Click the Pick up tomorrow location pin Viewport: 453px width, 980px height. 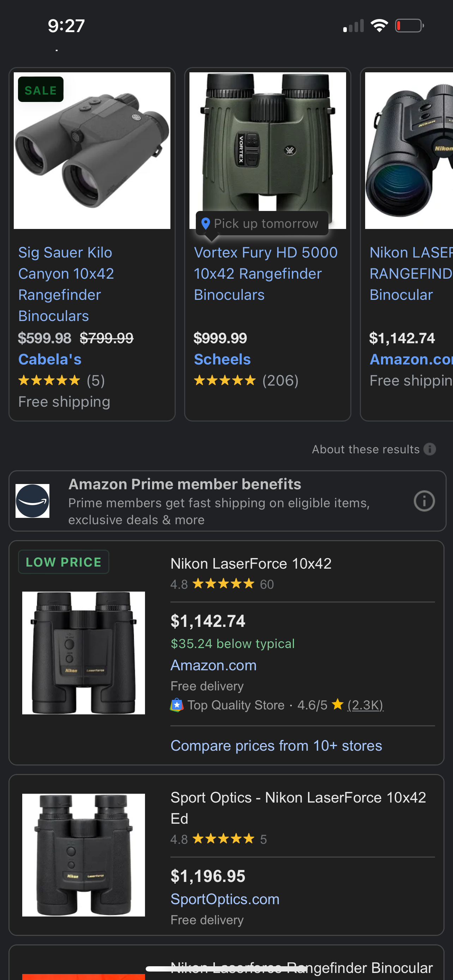(x=206, y=224)
